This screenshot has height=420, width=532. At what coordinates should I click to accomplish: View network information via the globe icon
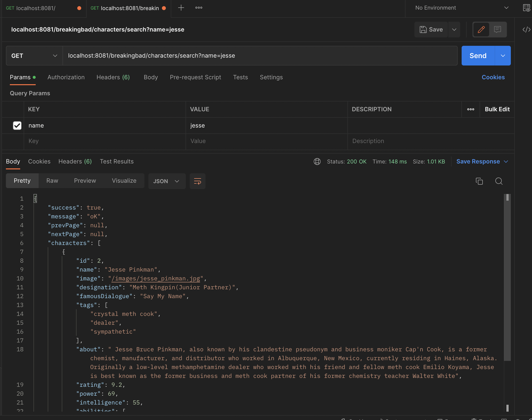tap(317, 162)
